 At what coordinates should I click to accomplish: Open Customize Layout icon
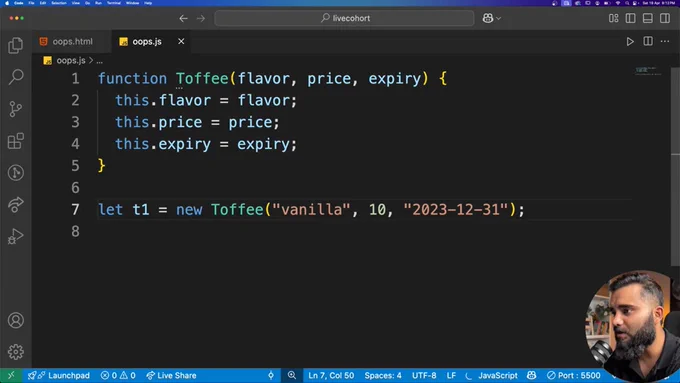coord(614,18)
